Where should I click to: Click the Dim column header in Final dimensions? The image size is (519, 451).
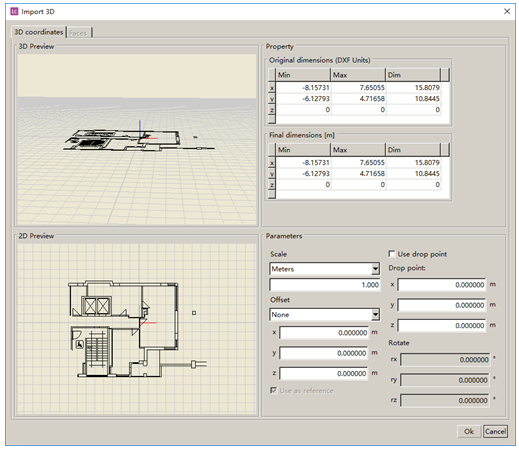[413, 150]
